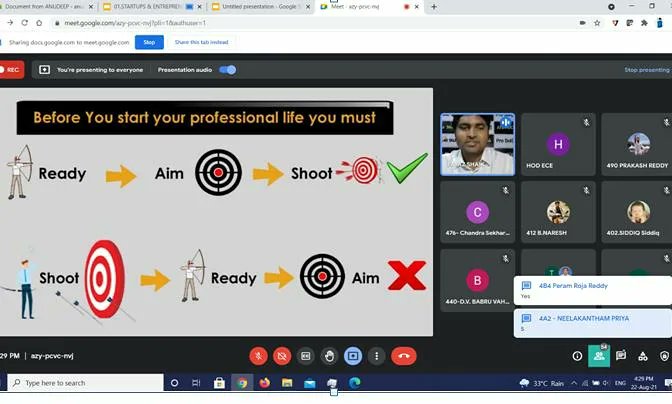Toggle captions in Meet controls
The width and height of the screenshot is (672, 404).
click(306, 356)
